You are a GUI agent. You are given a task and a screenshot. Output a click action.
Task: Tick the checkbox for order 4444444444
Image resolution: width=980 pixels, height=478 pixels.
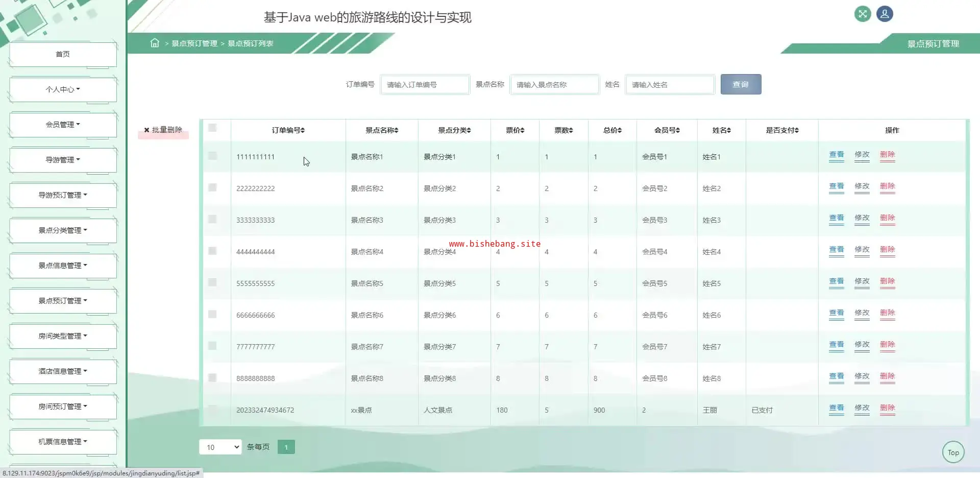coord(213,251)
